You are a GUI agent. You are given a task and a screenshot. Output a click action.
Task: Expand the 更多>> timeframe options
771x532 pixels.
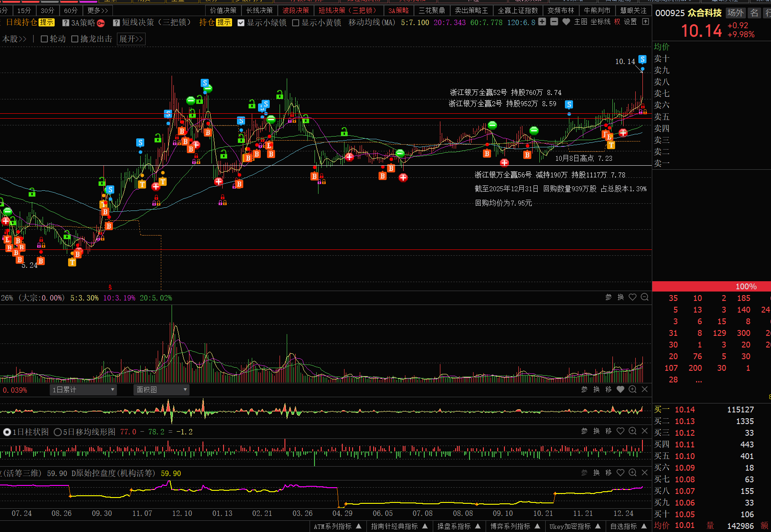(98, 10)
